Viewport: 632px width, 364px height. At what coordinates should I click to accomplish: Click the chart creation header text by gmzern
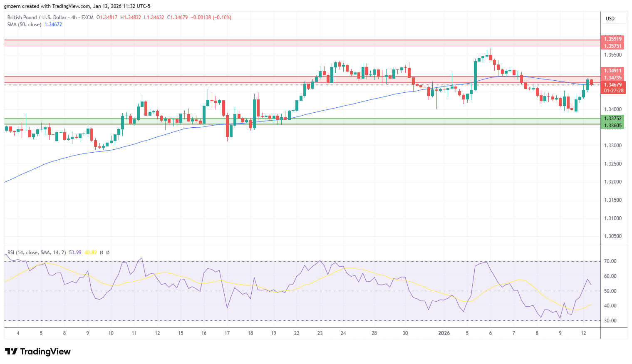(77, 6)
